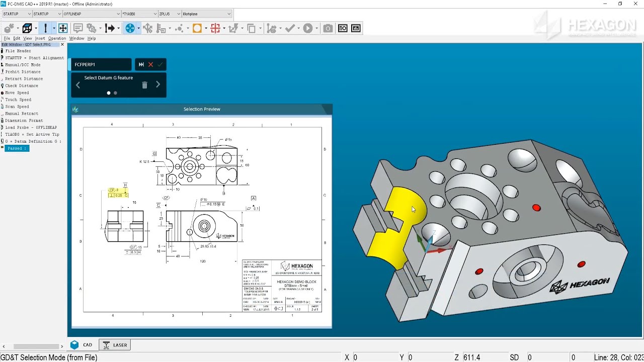Toggle the CAD view button
Image resolution: width=644 pixels, height=362 pixels.
click(82, 345)
